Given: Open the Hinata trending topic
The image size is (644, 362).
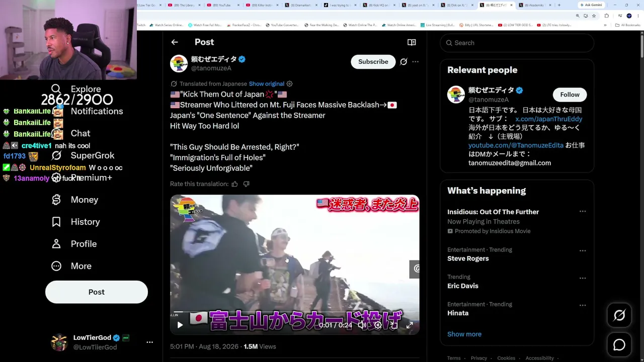Looking at the screenshot, I should pos(458,313).
